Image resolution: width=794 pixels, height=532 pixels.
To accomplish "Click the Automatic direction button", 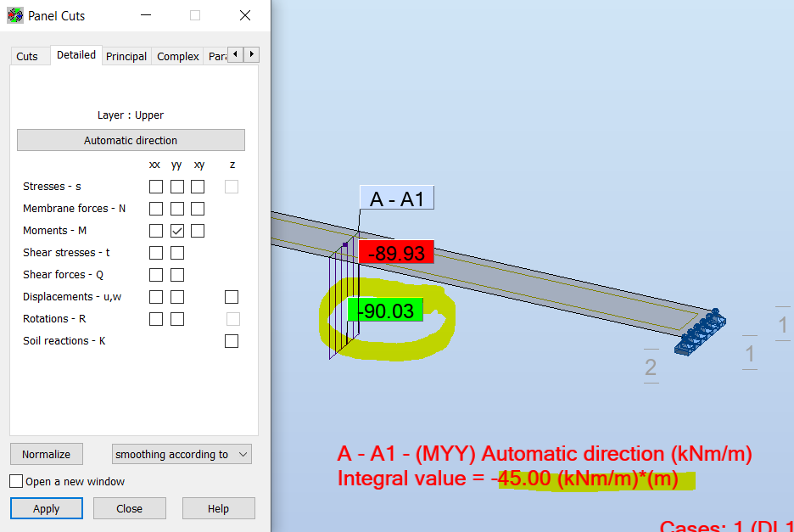I will click(131, 139).
